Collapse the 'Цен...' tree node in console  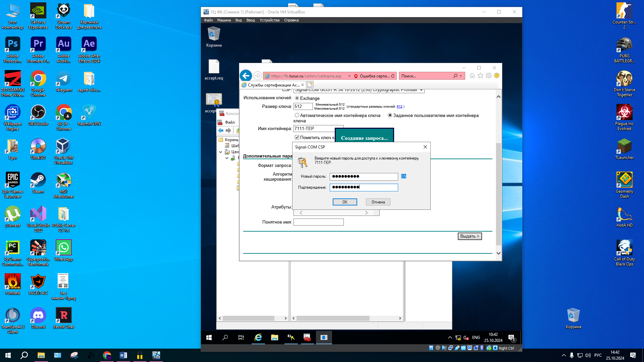point(220,152)
